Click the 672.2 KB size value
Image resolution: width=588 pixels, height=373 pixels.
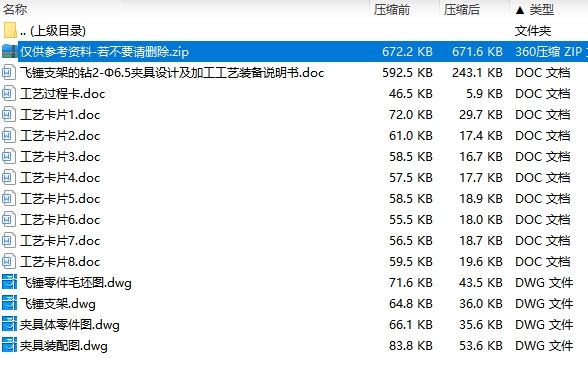(407, 51)
